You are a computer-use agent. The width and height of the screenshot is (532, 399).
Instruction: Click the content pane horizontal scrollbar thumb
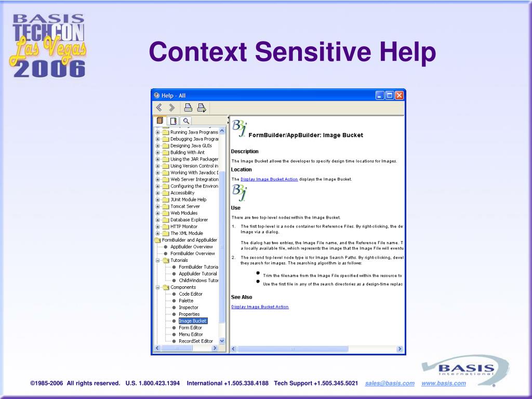coord(292,349)
